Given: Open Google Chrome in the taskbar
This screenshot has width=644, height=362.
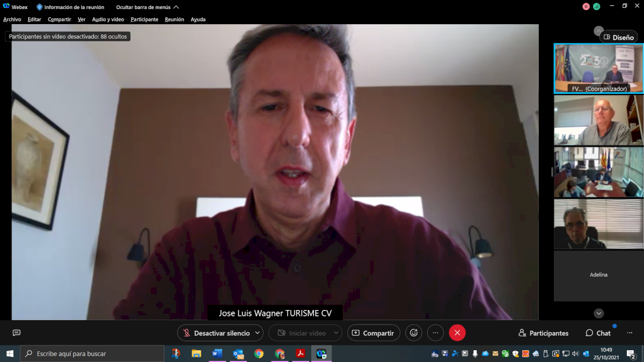Looking at the screenshot, I should tap(259, 353).
